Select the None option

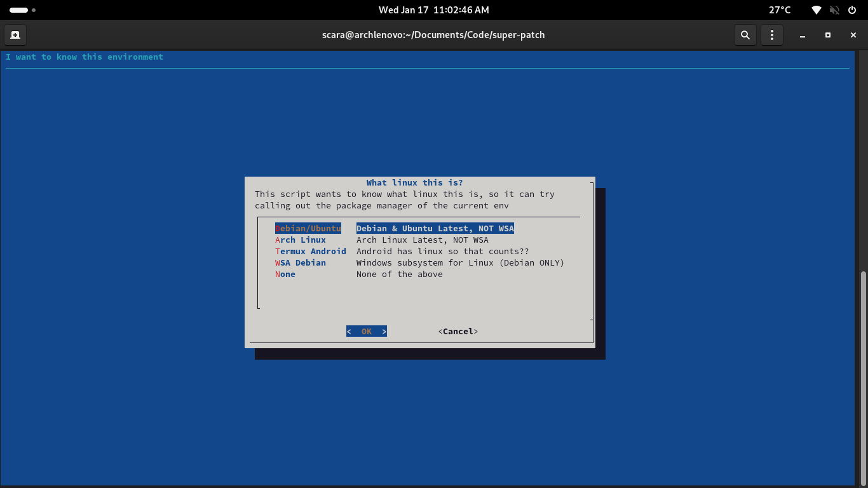[285, 274]
